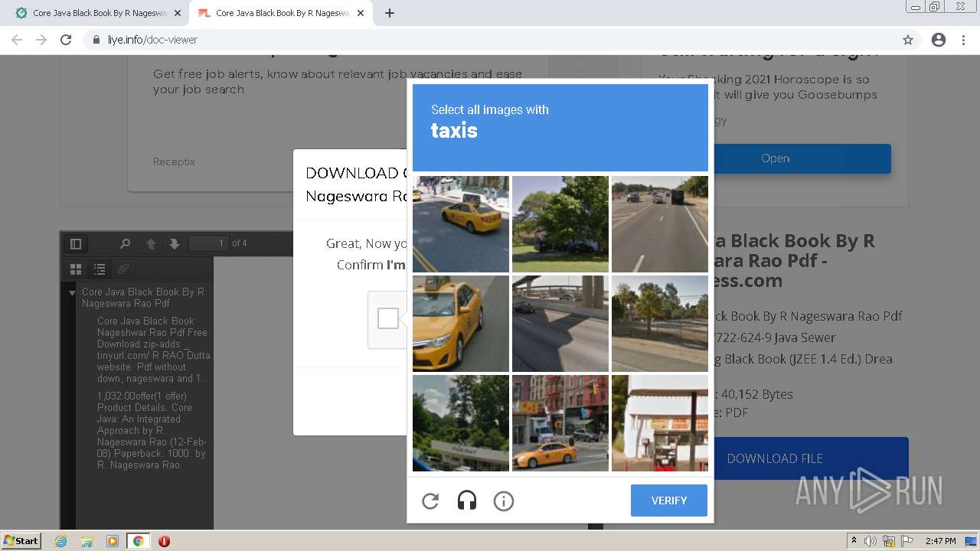Click the action center flag tray icon
980x551 pixels.
(x=907, y=541)
